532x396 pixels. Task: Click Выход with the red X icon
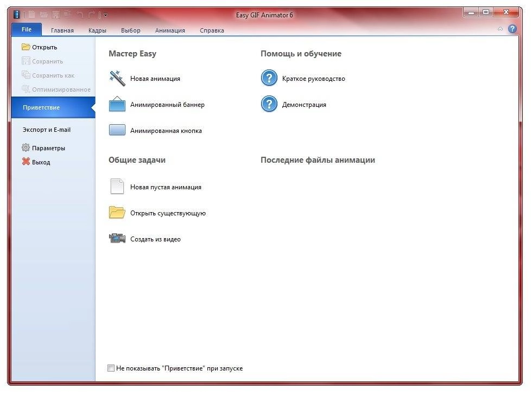[x=36, y=162]
